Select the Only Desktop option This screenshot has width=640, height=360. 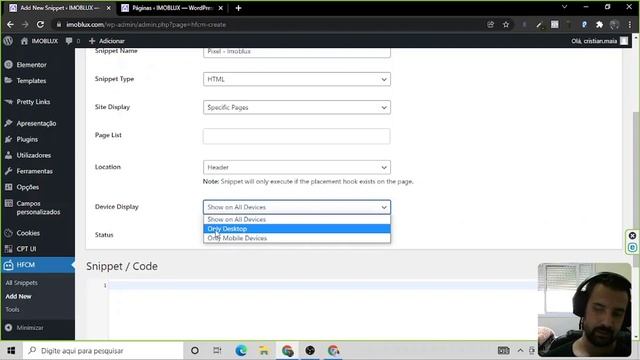(x=297, y=229)
